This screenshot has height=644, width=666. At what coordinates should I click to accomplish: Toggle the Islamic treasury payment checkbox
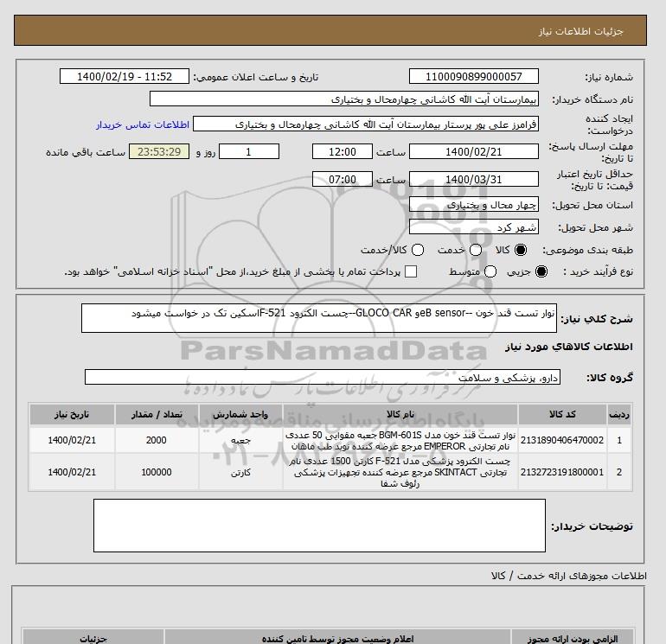pyautogui.click(x=411, y=271)
